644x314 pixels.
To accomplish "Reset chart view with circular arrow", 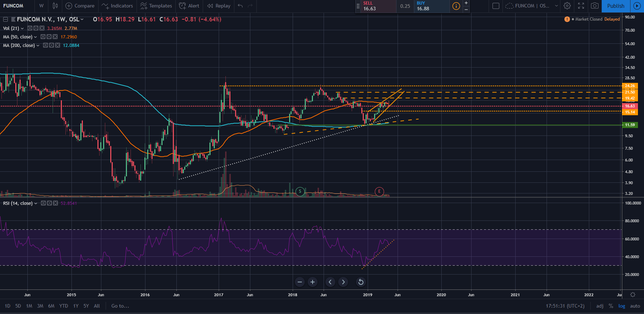I will 361,282.
